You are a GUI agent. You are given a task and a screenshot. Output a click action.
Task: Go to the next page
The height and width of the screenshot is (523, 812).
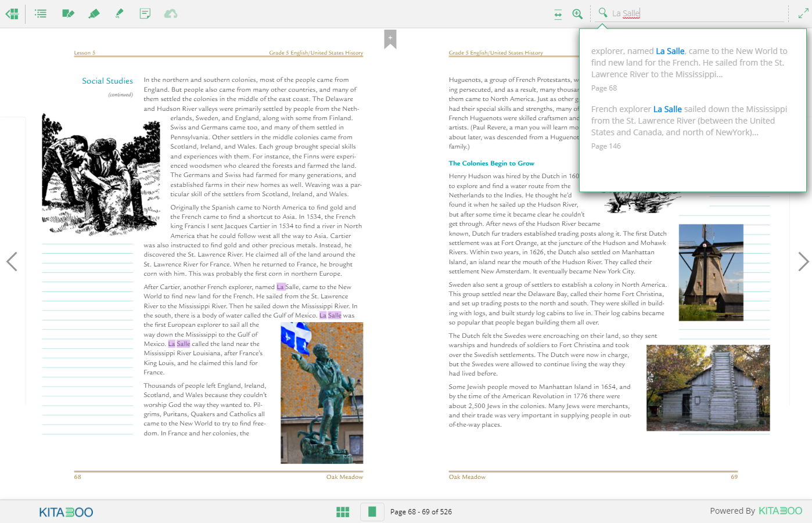803,261
